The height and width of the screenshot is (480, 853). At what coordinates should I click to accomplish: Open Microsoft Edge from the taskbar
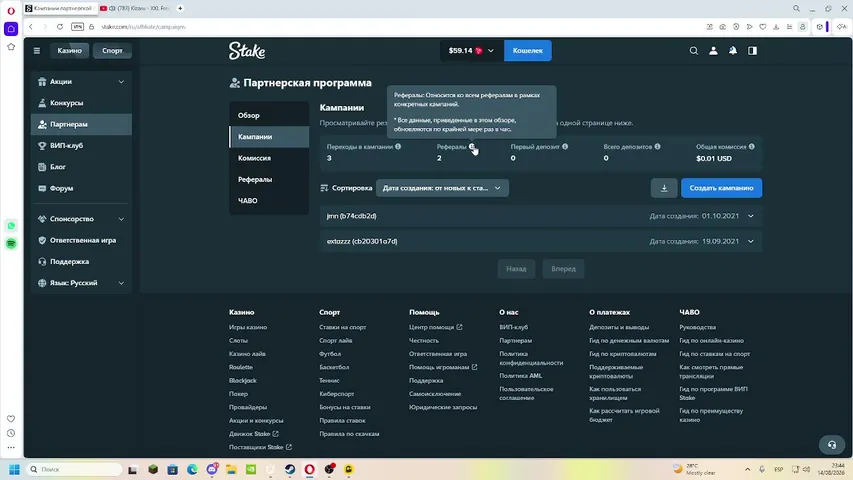click(x=192, y=469)
